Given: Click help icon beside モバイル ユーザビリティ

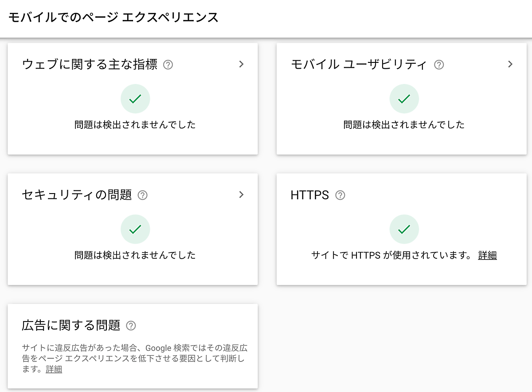Looking at the screenshot, I should click(x=439, y=65).
